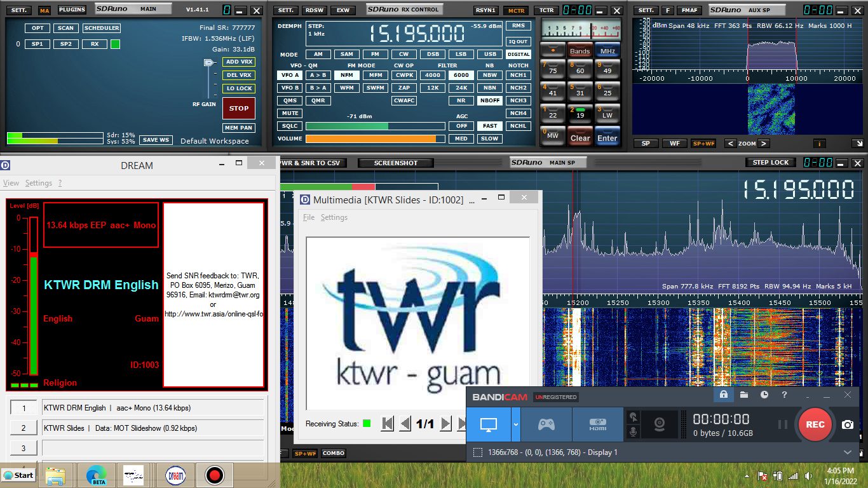This screenshot has width=868, height=488.
Task: Expand Bandicam panel with bottom chevron
Action: 848,452
